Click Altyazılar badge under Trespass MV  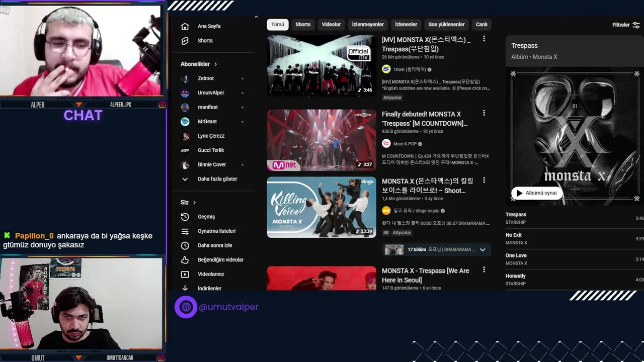[392, 98]
